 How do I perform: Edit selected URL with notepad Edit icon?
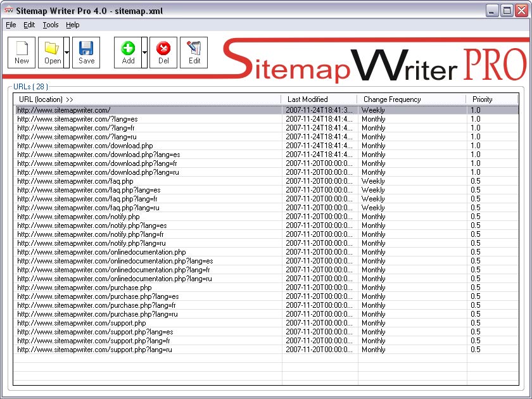(194, 53)
